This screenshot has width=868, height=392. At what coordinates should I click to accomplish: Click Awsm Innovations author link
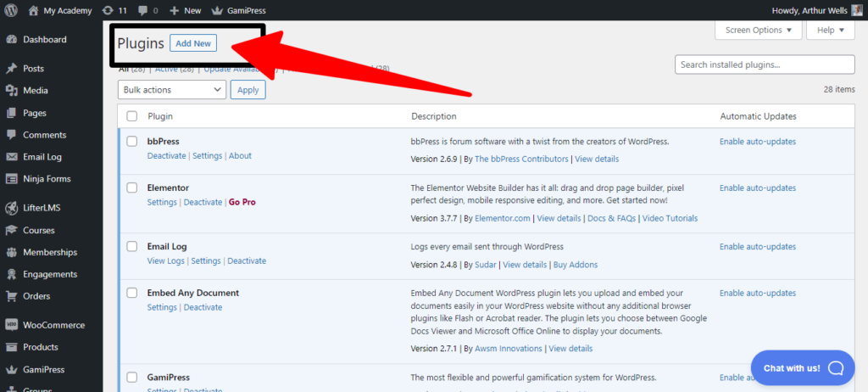coord(509,349)
